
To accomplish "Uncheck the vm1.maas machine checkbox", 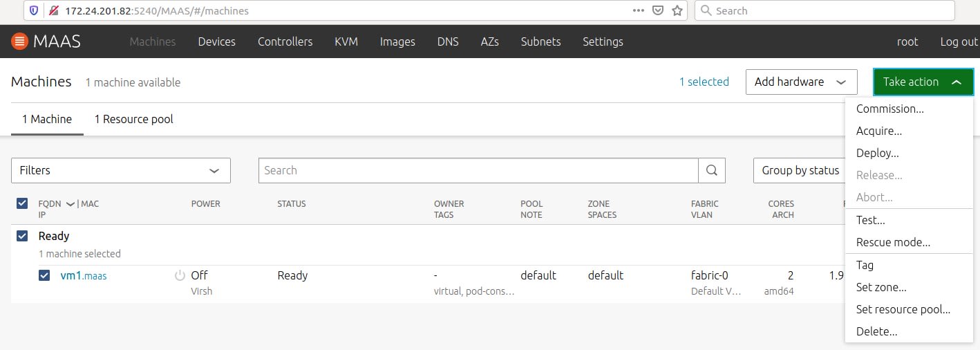I will pyautogui.click(x=44, y=275).
